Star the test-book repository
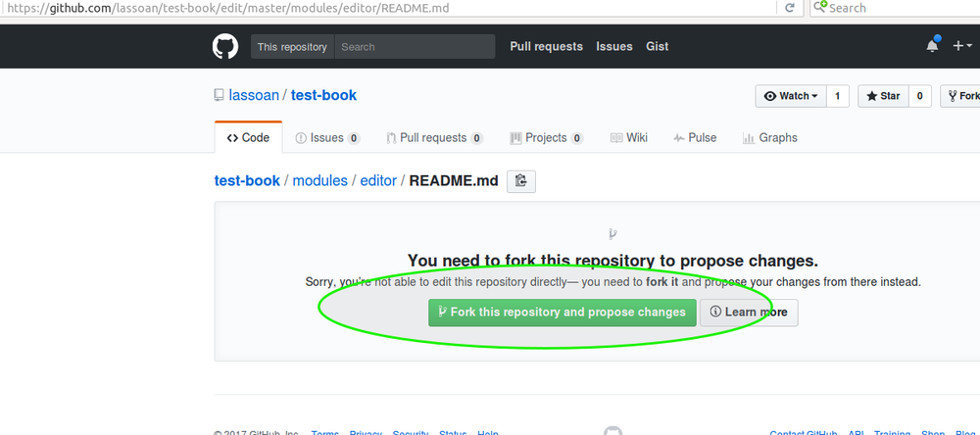This screenshot has height=435, width=980. click(x=882, y=96)
